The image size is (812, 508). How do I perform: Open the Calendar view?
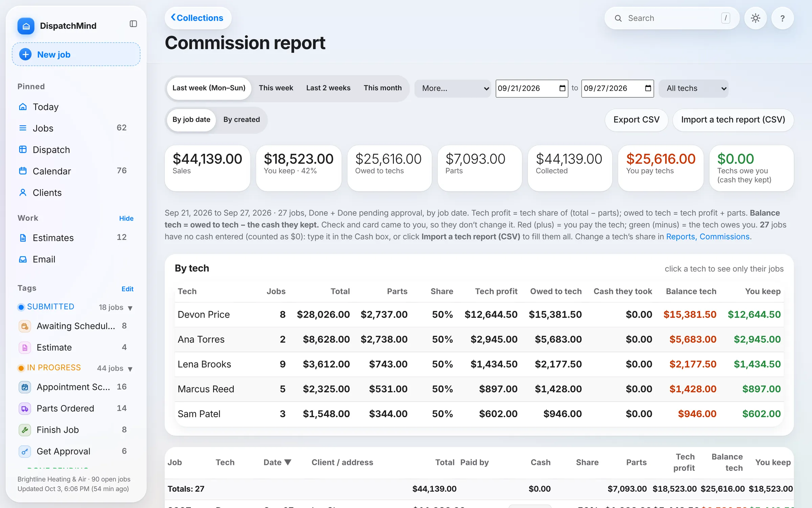pyautogui.click(x=76, y=171)
